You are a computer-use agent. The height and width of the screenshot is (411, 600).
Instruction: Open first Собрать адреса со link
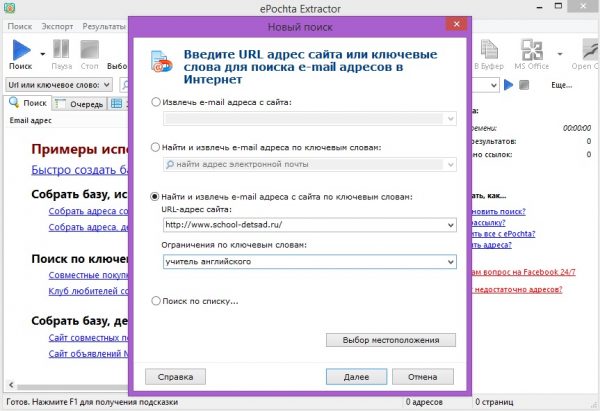(x=88, y=211)
